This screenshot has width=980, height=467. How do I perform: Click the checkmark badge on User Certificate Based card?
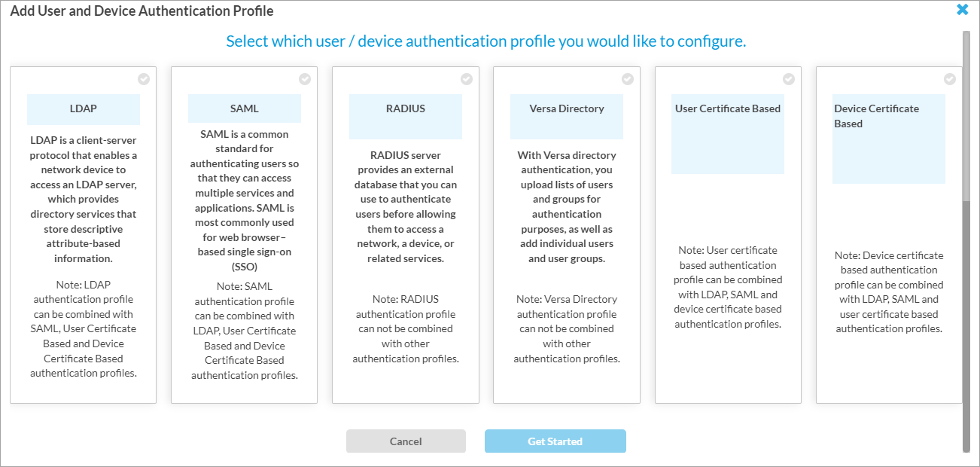coord(787,78)
